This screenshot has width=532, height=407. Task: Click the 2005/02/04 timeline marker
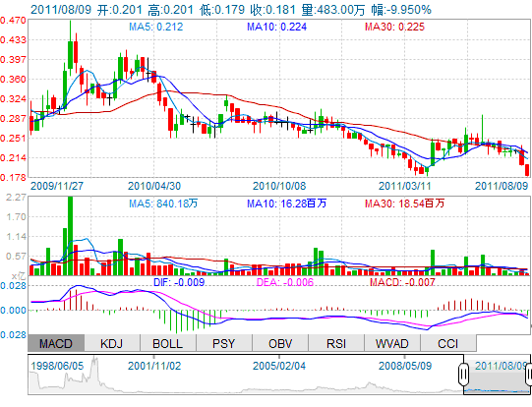(279, 366)
